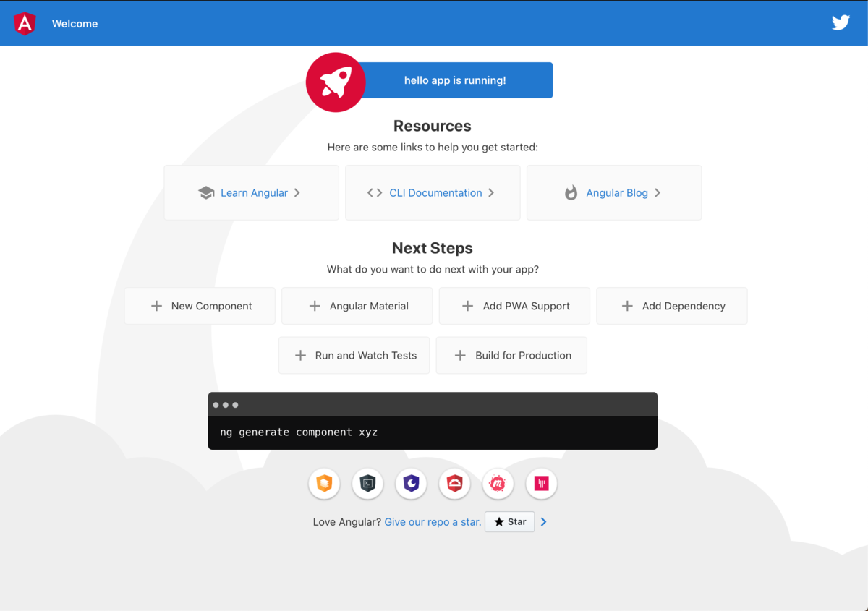Click the plus icon on Run and Watch Tests

[x=300, y=356]
